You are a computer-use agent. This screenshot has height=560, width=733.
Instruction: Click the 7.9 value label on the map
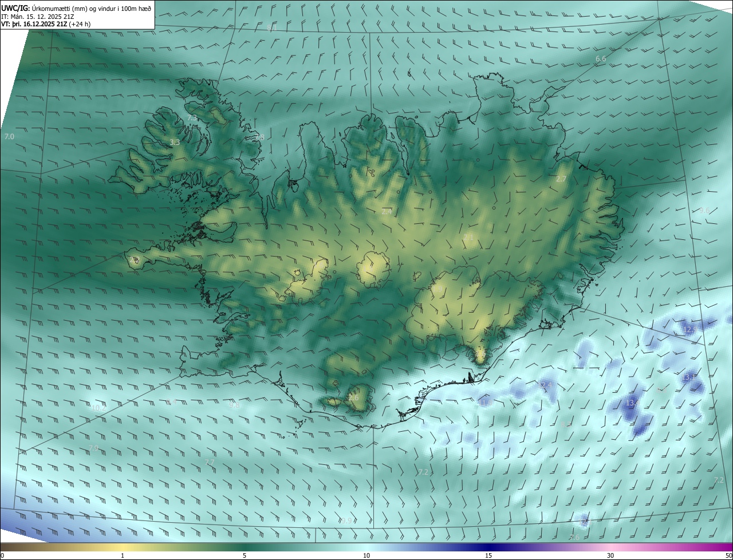93,447
